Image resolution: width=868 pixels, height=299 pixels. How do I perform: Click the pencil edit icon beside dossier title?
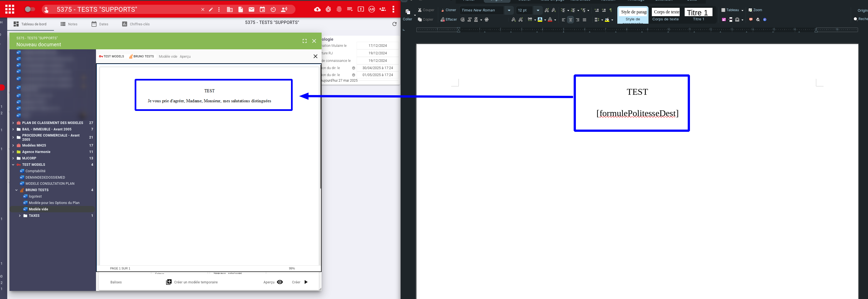[211, 9]
